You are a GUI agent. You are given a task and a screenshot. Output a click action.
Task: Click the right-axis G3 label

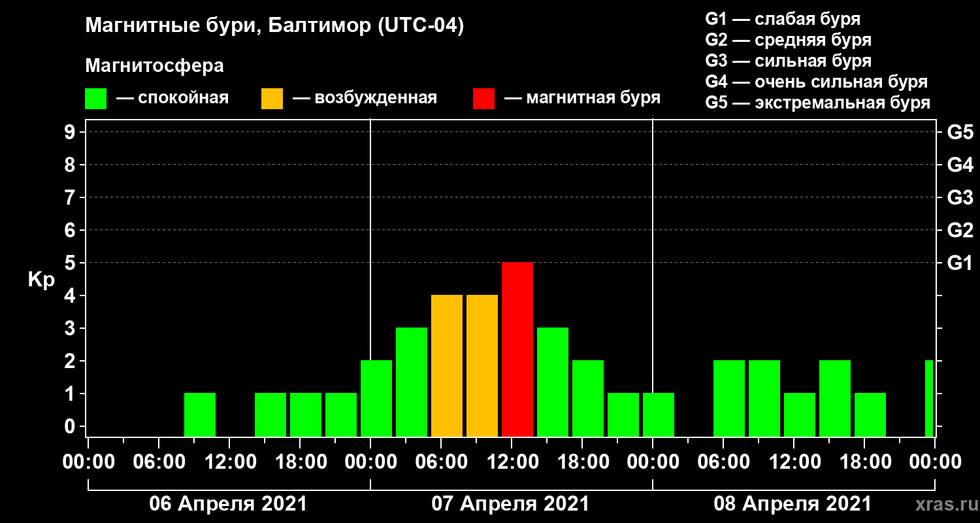tap(960, 197)
